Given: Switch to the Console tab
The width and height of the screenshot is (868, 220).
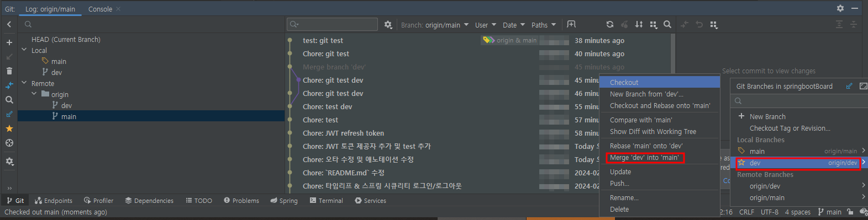Looking at the screenshot, I should (100, 9).
